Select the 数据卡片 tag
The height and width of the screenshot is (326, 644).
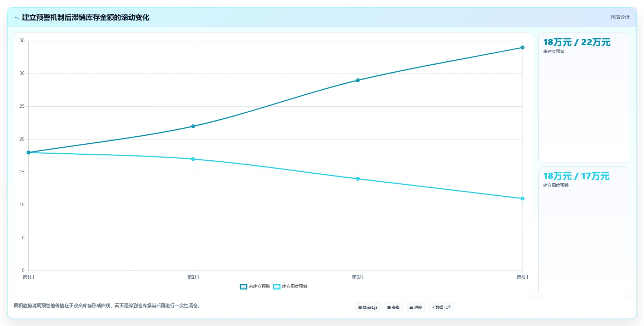pos(441,307)
